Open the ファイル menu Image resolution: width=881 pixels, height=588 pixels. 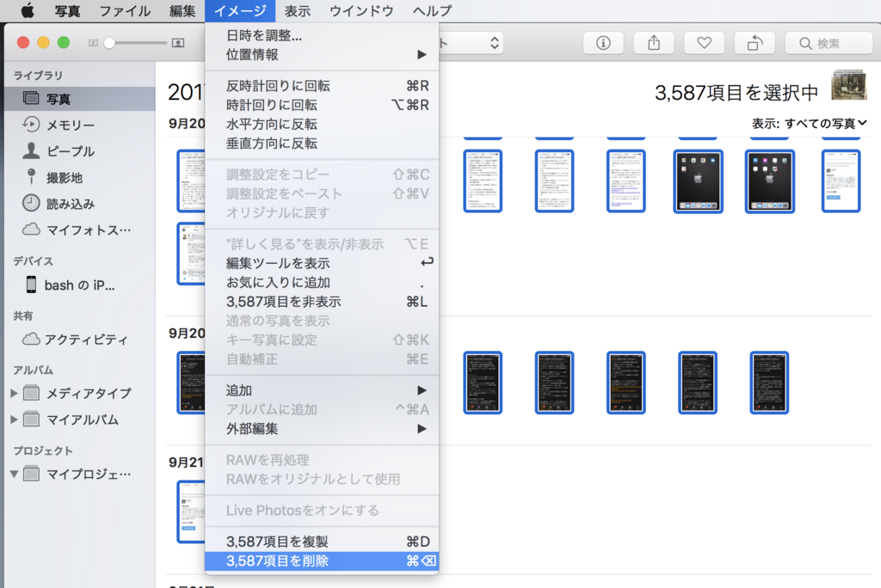tap(125, 10)
